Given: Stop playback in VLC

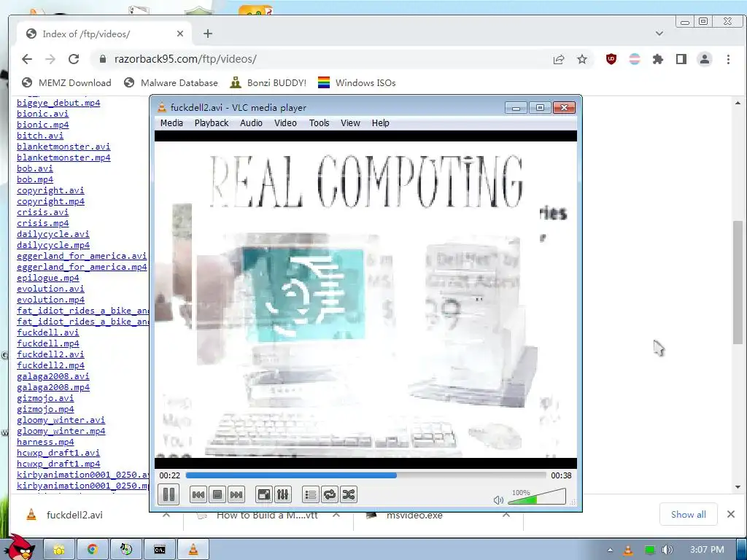Looking at the screenshot, I should pos(217,495).
